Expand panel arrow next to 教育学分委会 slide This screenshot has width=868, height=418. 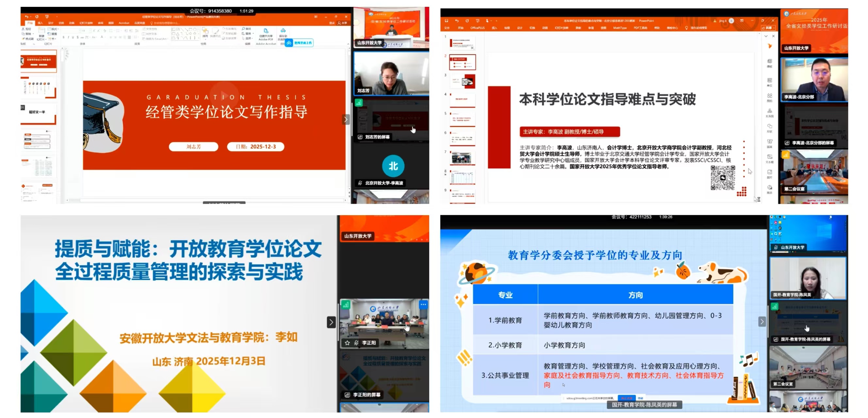coord(762,321)
